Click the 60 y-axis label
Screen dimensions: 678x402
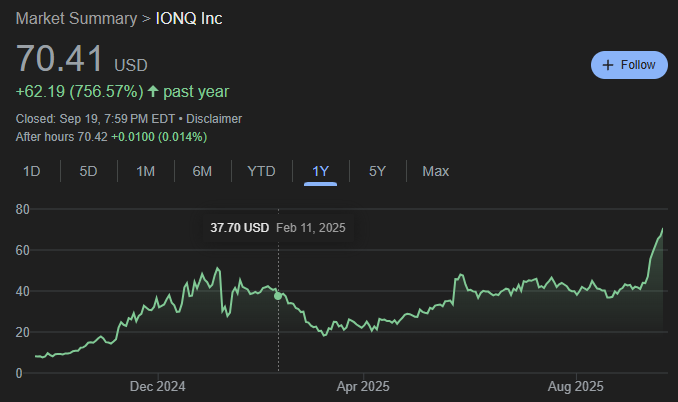click(x=22, y=250)
